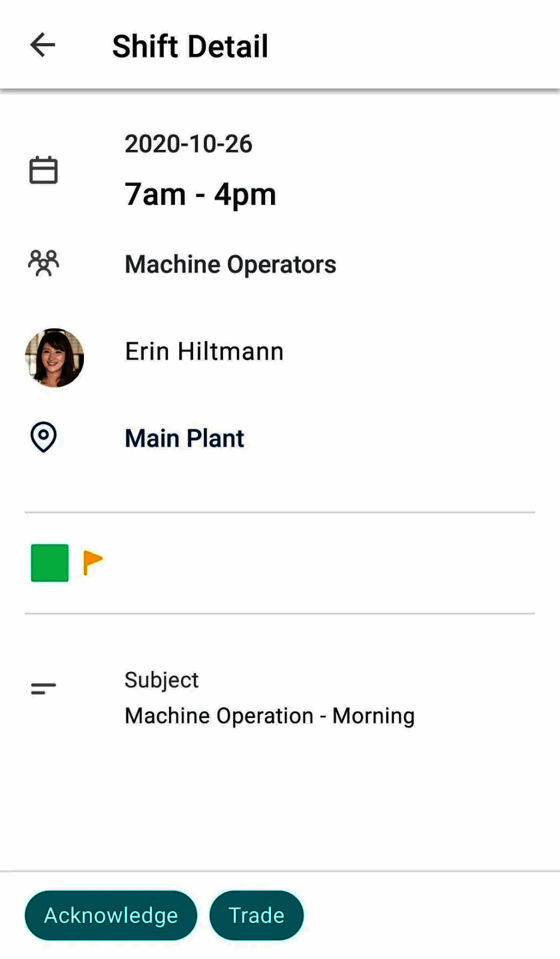560x959 pixels.
Task: Open Erin Hiltmann's profile photo
Action: pyautogui.click(x=55, y=358)
